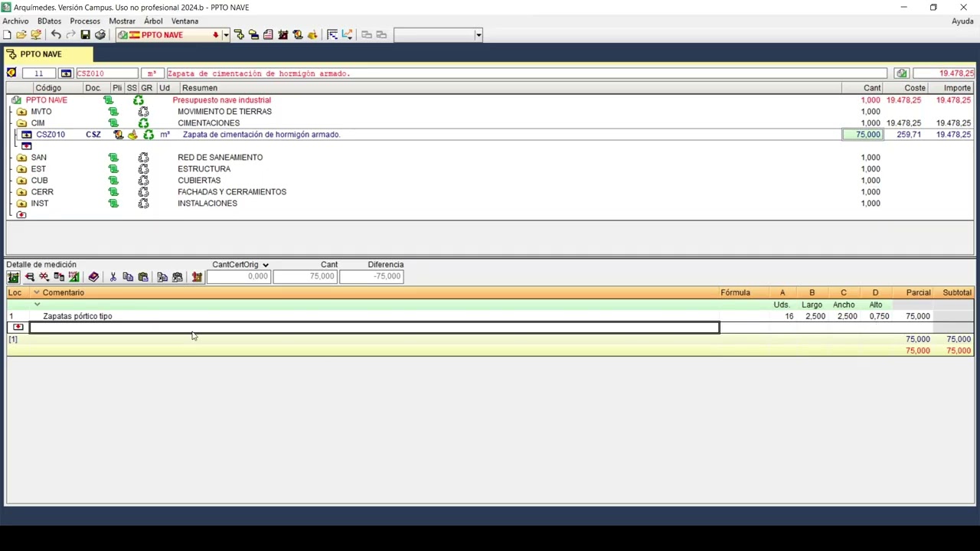Click the redo arrow icon
This screenshot has width=980, height=551.
tap(70, 34)
